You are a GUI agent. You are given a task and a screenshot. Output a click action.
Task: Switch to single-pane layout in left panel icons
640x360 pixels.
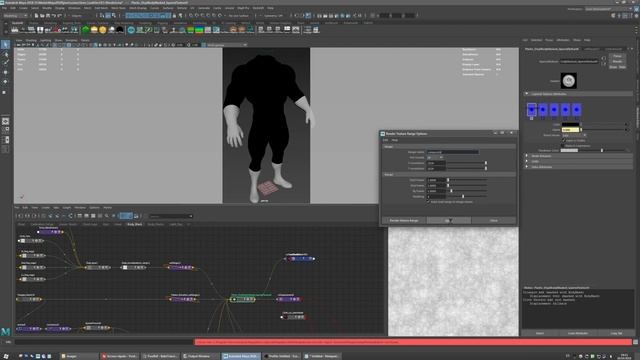pos(5,121)
